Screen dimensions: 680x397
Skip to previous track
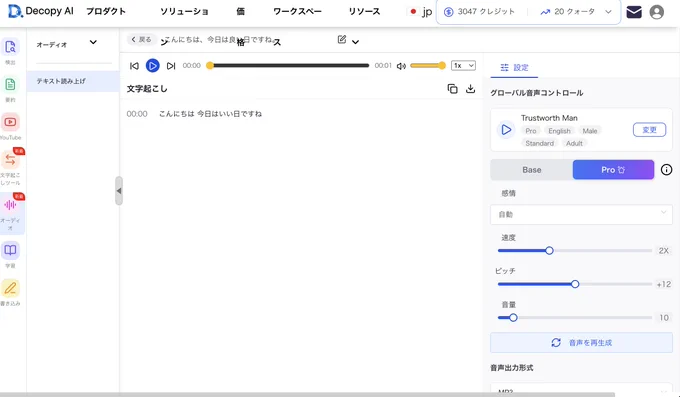click(x=134, y=66)
